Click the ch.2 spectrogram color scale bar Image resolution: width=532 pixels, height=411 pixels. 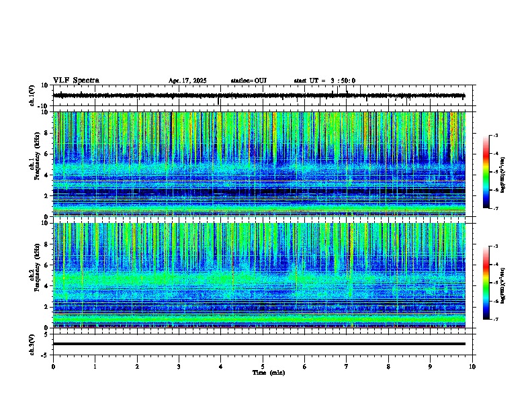point(486,283)
